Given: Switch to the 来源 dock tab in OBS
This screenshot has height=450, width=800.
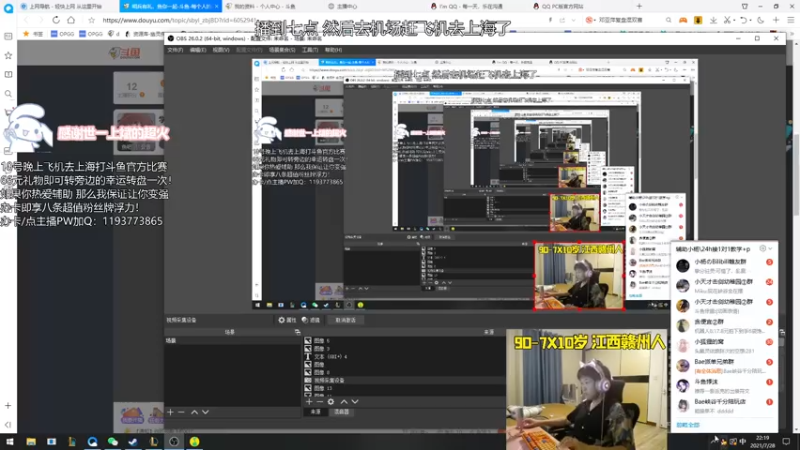Looking at the screenshot, I should pyautogui.click(x=316, y=412).
